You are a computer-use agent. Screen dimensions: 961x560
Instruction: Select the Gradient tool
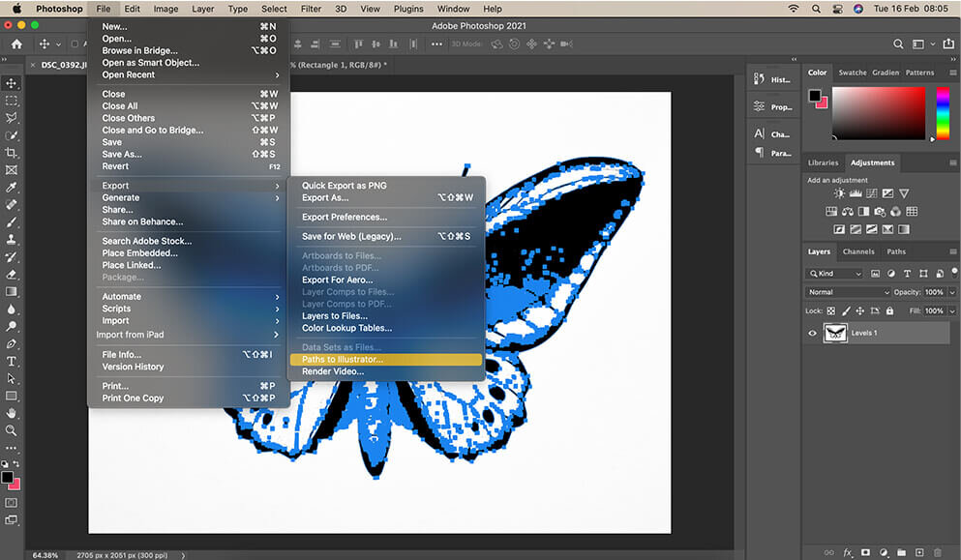[11, 292]
